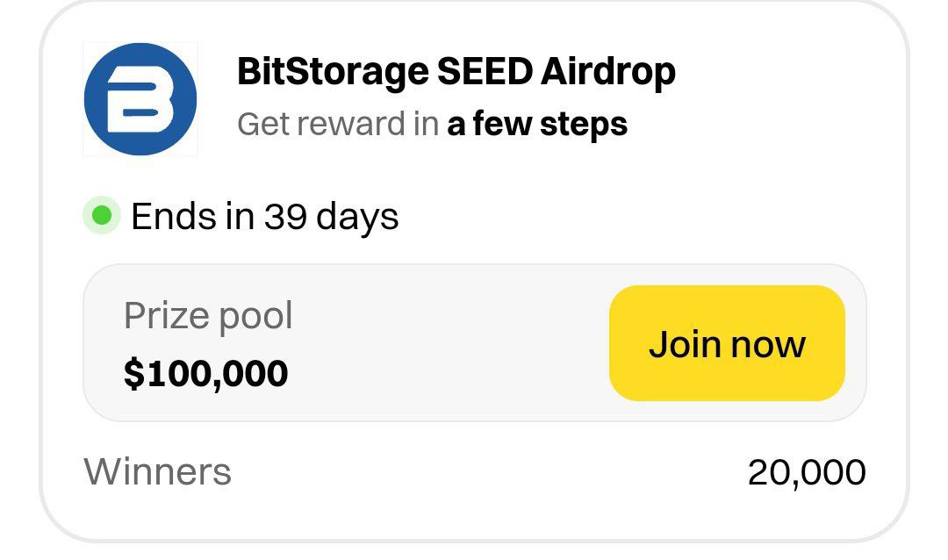
Task: Click the $100,000 prize amount
Action: coord(205,374)
